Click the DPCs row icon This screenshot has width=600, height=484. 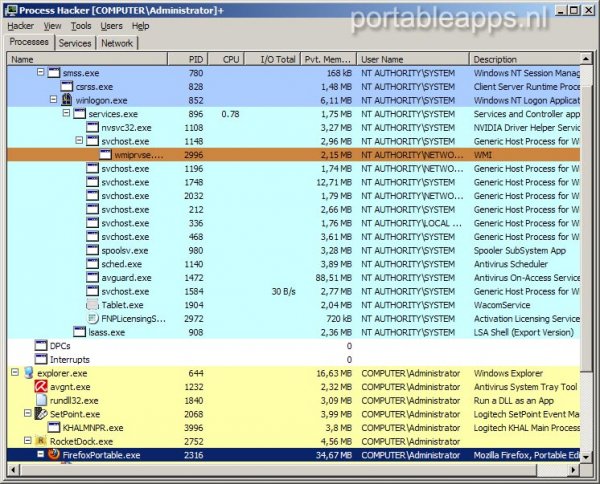pyautogui.click(x=41, y=345)
